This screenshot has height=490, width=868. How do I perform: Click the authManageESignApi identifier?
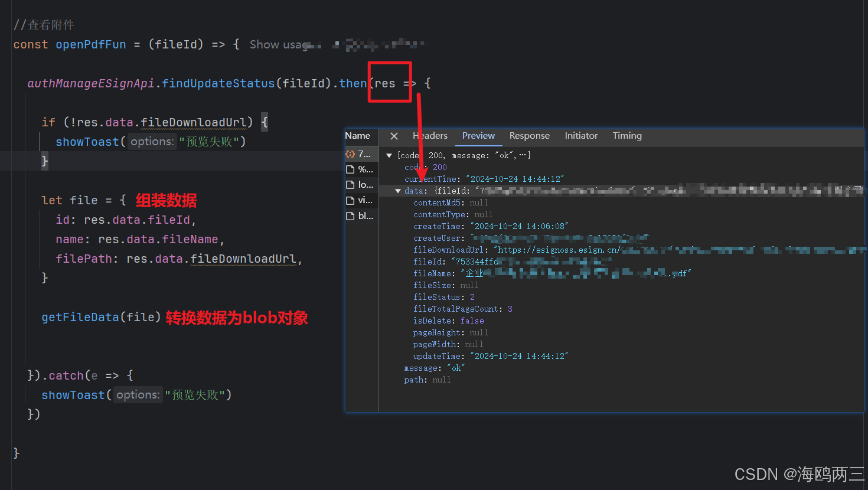[91, 83]
